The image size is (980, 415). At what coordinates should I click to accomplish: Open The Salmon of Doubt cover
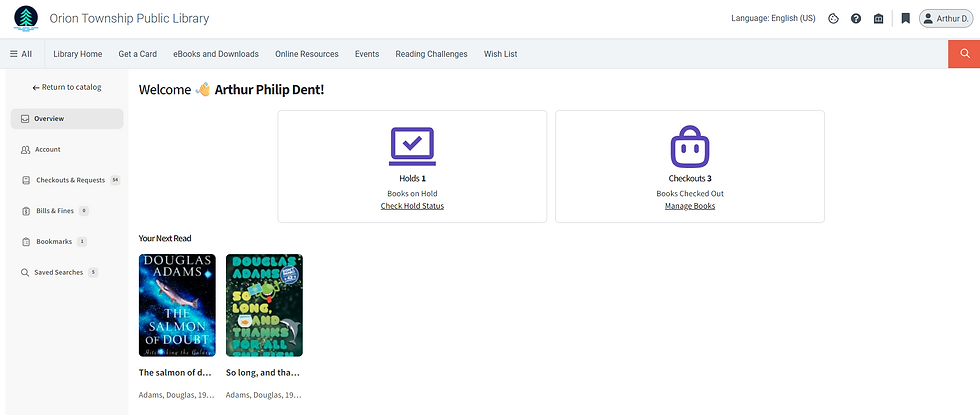click(177, 305)
